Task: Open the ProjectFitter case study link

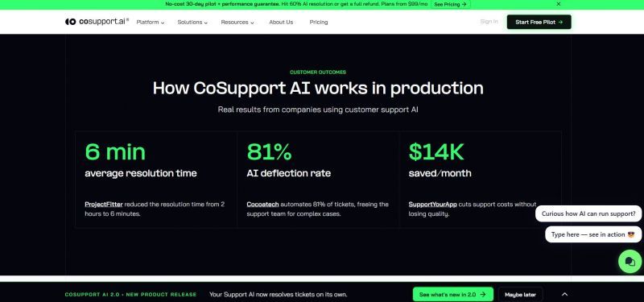Action: coord(104,205)
